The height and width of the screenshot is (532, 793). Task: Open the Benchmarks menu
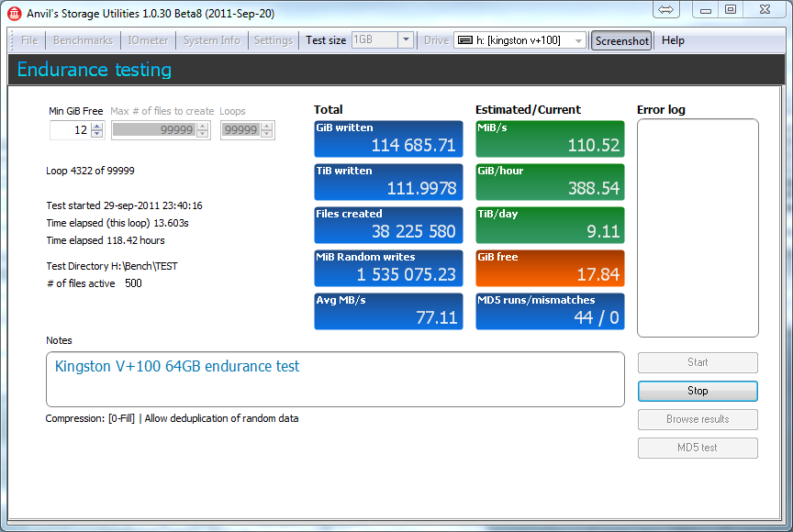[83, 40]
